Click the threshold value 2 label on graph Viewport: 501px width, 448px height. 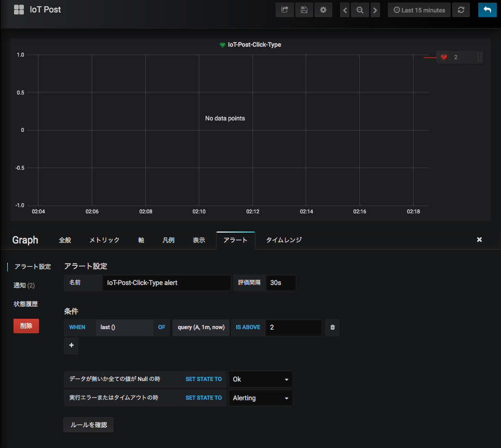[x=456, y=57]
